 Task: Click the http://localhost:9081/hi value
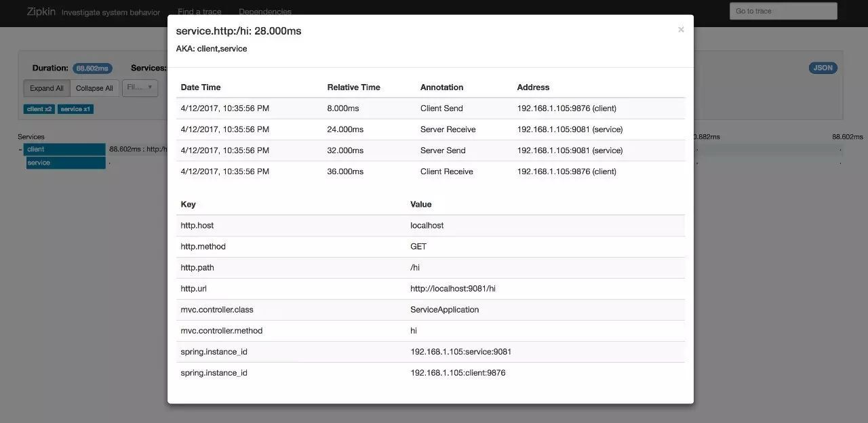[x=453, y=289]
